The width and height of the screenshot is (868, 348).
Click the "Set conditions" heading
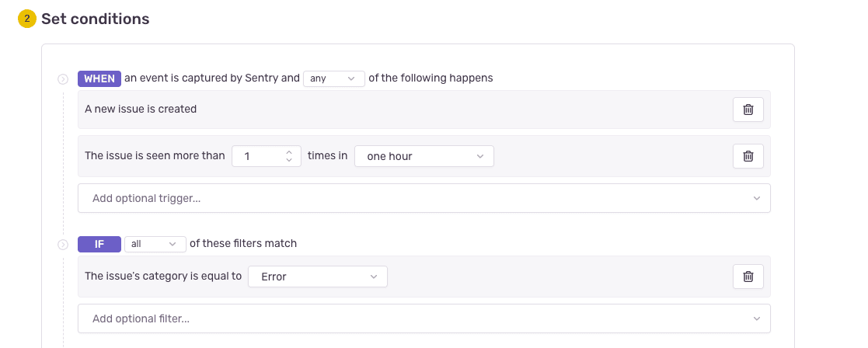[95, 19]
